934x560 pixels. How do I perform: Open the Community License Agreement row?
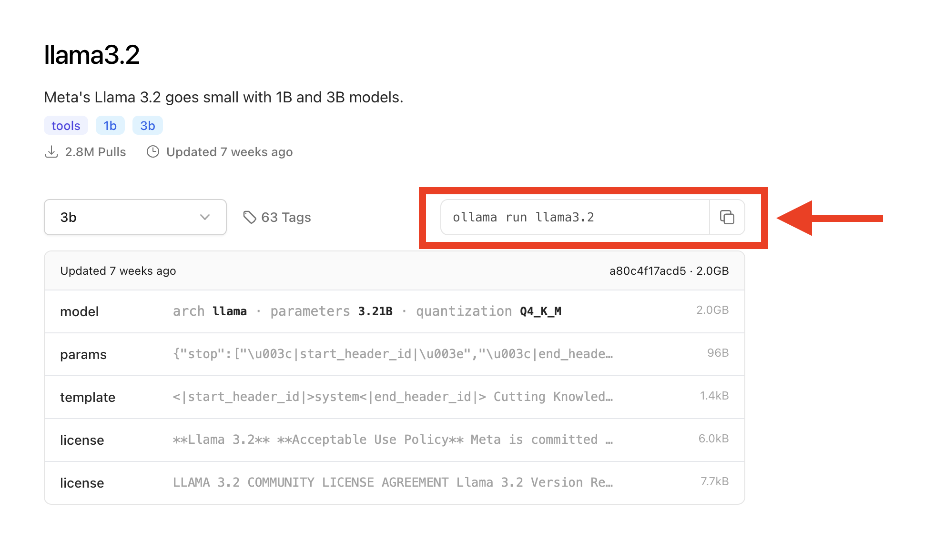[395, 483]
